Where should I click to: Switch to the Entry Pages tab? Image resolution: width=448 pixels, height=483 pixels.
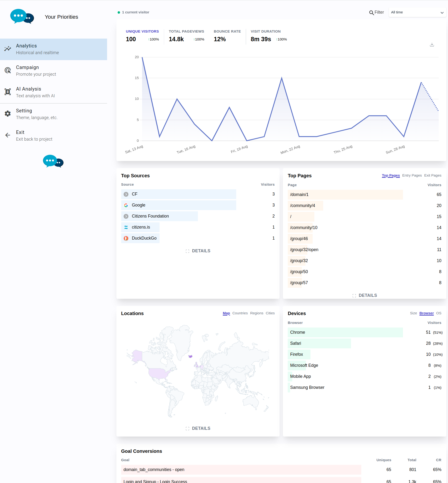coord(412,175)
